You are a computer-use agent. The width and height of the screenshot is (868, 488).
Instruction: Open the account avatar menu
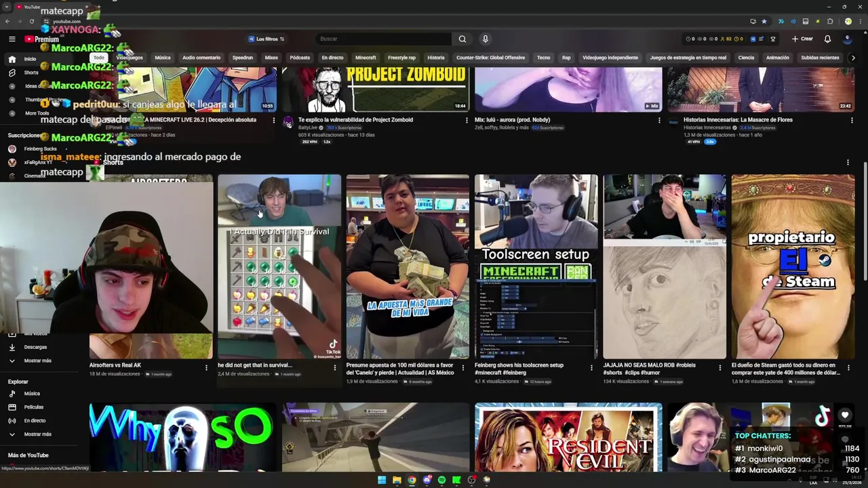(848, 39)
